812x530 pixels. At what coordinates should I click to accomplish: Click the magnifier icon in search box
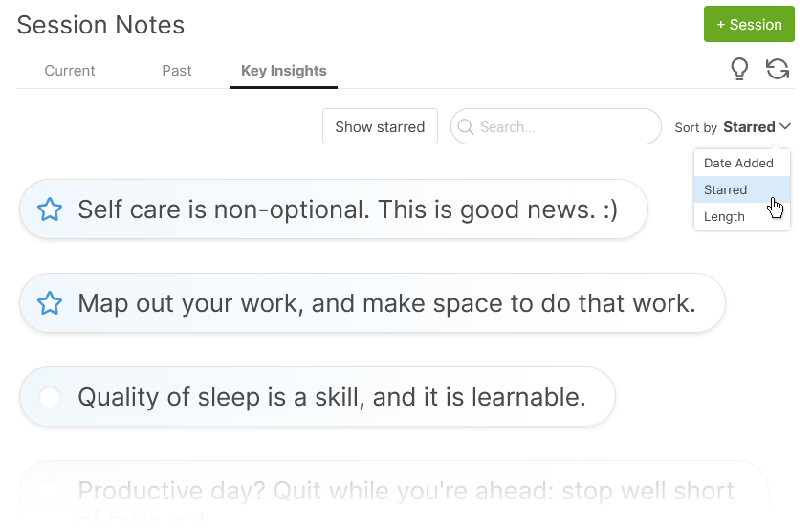click(466, 127)
